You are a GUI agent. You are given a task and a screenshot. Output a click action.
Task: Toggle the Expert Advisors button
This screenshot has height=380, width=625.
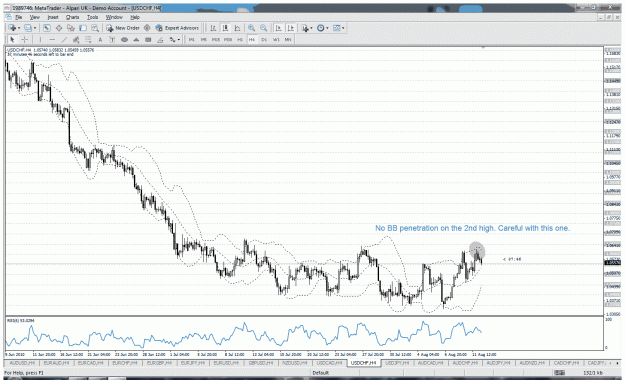[x=177, y=28]
